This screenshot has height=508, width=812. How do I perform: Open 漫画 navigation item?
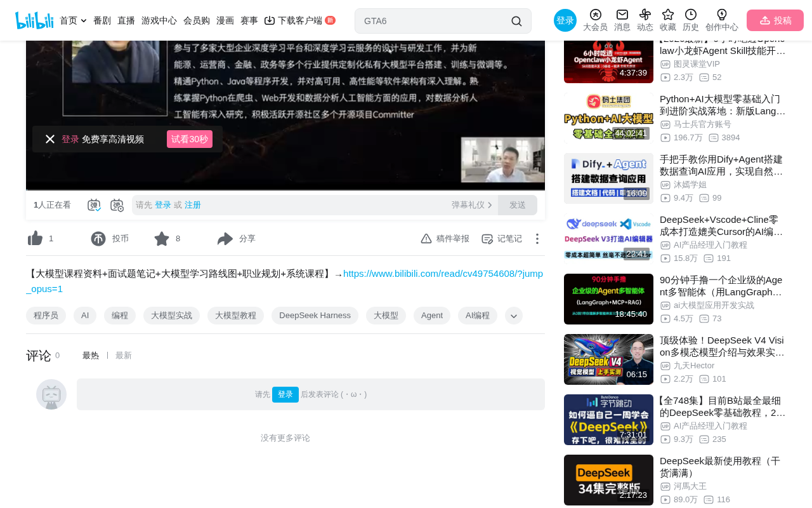pyautogui.click(x=225, y=20)
